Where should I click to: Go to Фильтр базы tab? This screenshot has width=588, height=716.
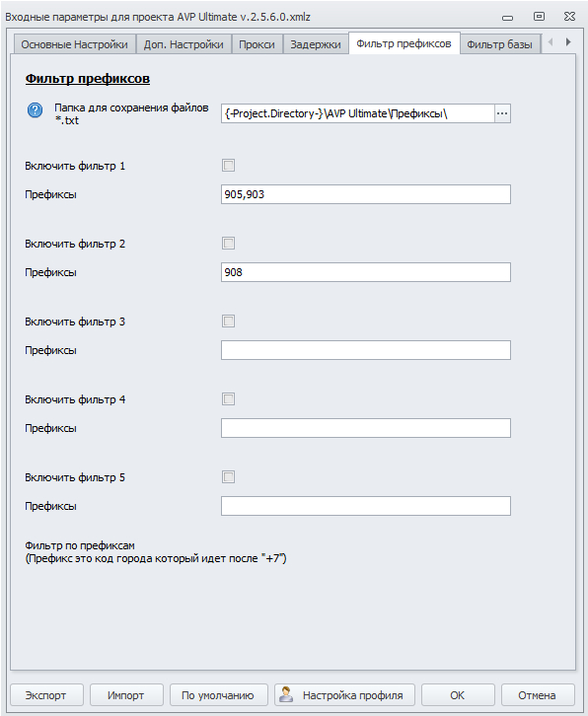(x=500, y=44)
